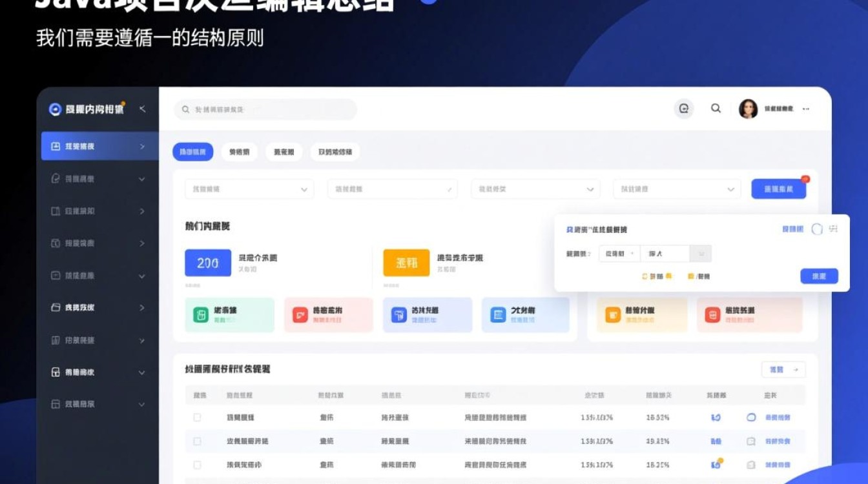Viewport: 868px width, 484px height.
Task: Click the search magnifier icon near the avatar
Action: click(x=716, y=108)
